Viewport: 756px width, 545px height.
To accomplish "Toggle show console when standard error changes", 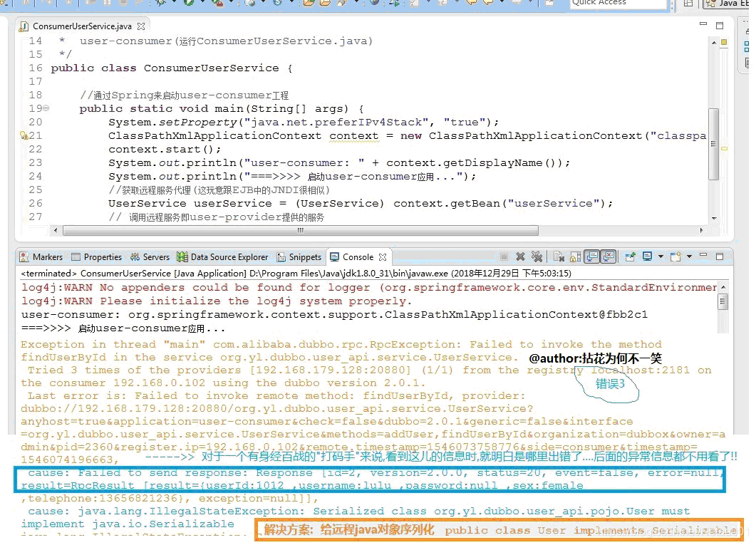I will click(609, 257).
